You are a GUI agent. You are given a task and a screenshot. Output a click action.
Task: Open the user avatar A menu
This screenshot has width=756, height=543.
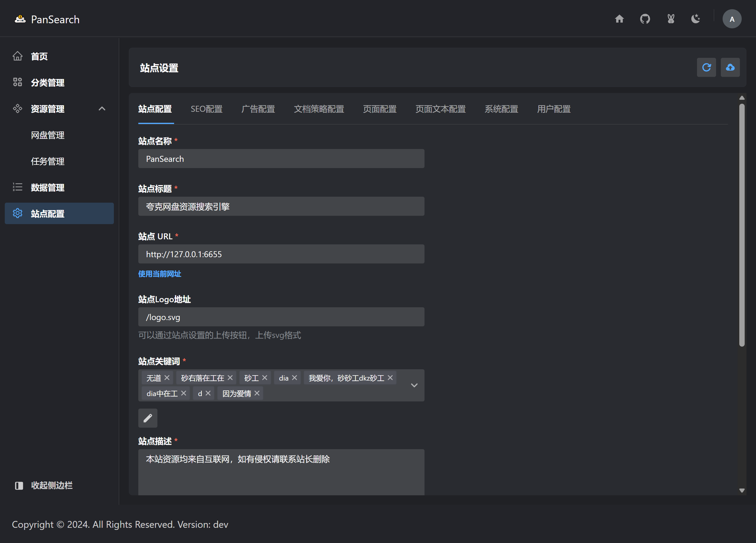pyautogui.click(x=732, y=19)
